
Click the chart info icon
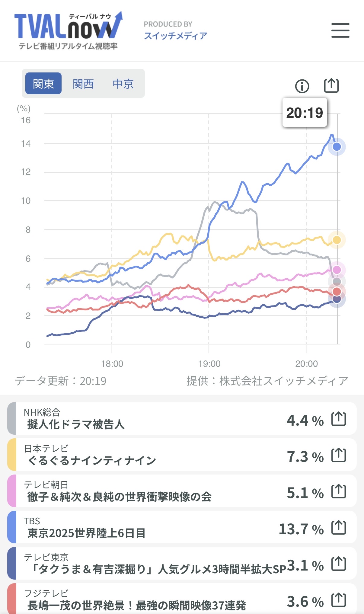pyautogui.click(x=302, y=86)
